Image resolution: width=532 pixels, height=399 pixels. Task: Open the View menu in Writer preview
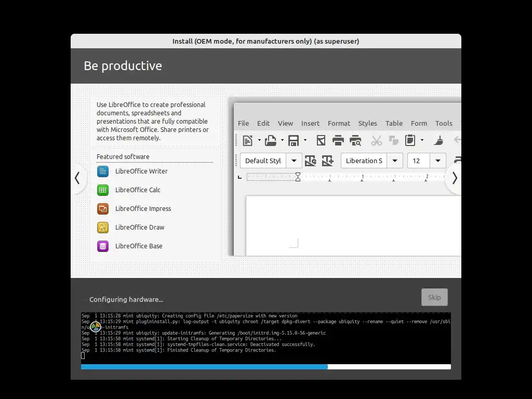(x=285, y=124)
